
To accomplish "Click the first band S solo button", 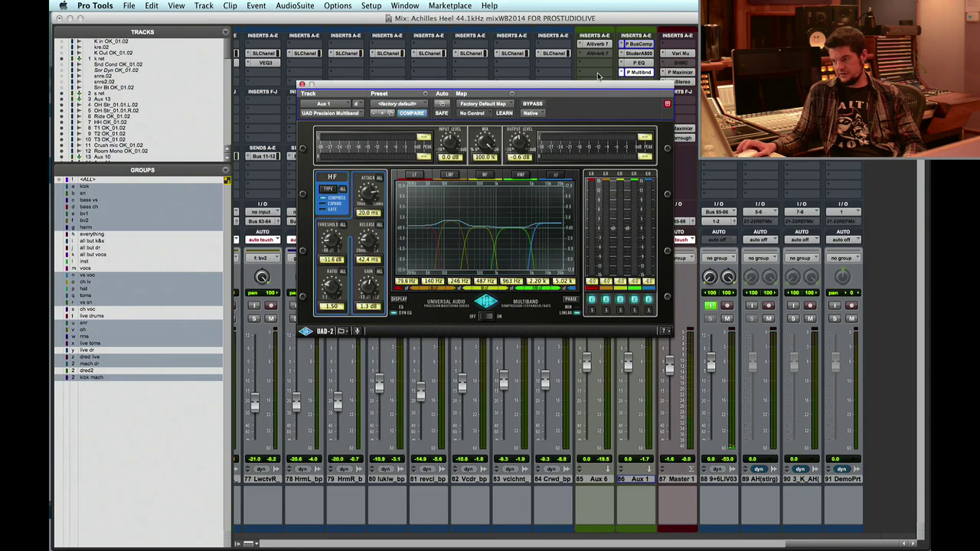I will pyautogui.click(x=592, y=310).
